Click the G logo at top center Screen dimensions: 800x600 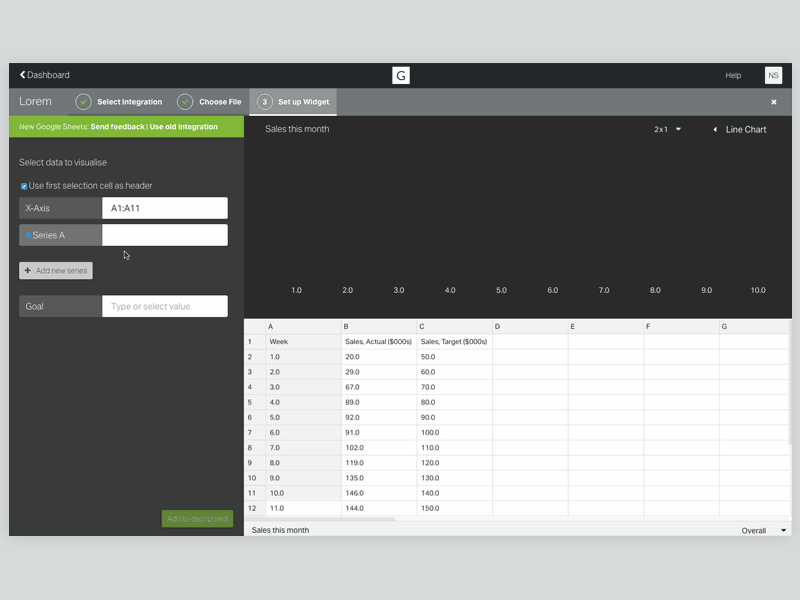click(x=400, y=74)
